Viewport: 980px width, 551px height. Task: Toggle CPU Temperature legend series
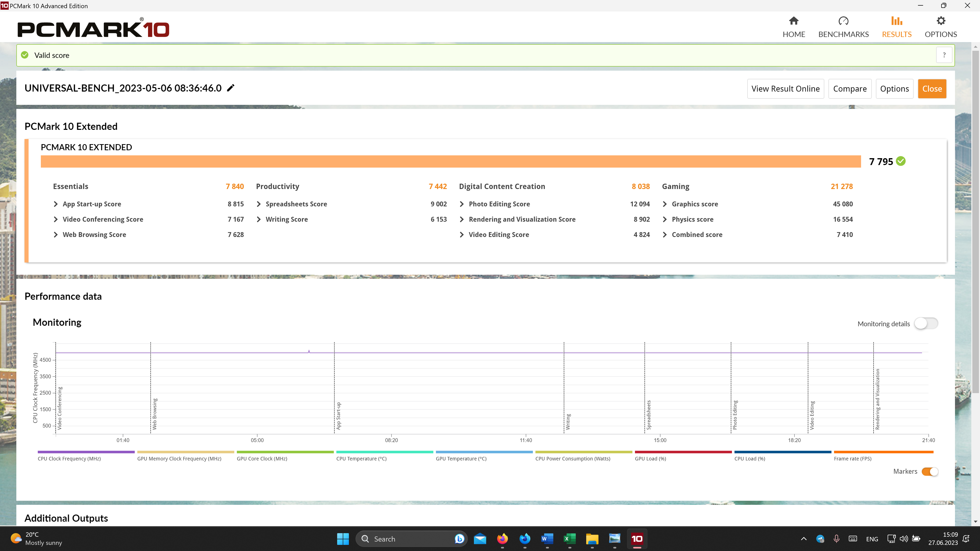point(385,456)
